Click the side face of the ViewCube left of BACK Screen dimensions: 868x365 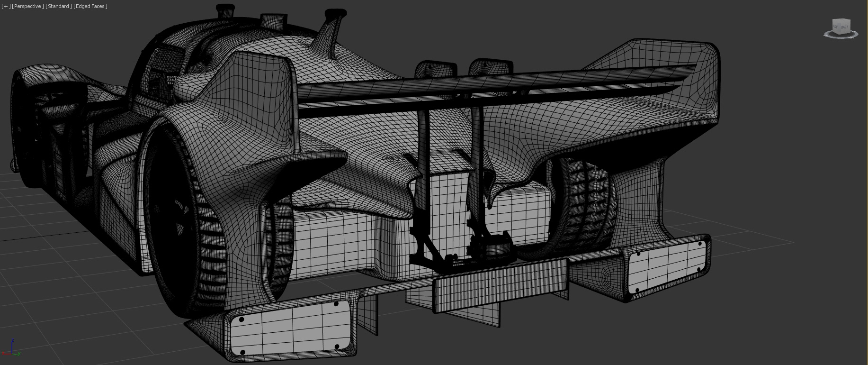click(836, 27)
